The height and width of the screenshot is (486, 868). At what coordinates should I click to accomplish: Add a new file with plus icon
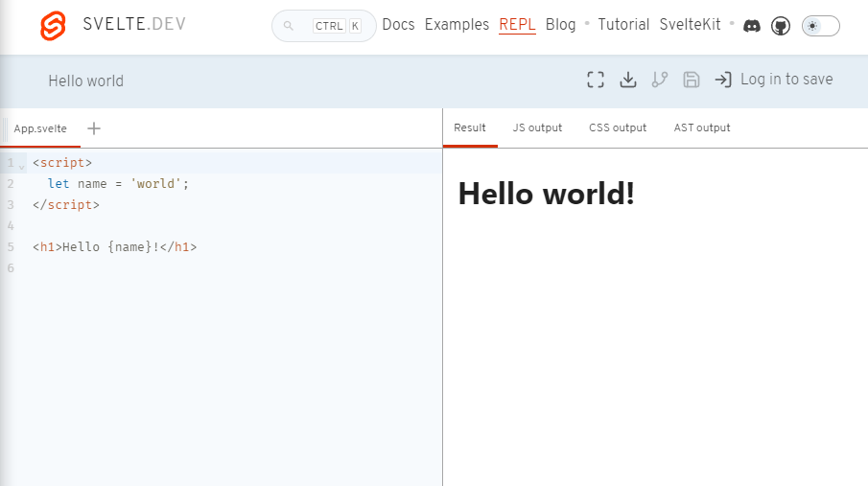click(x=94, y=128)
